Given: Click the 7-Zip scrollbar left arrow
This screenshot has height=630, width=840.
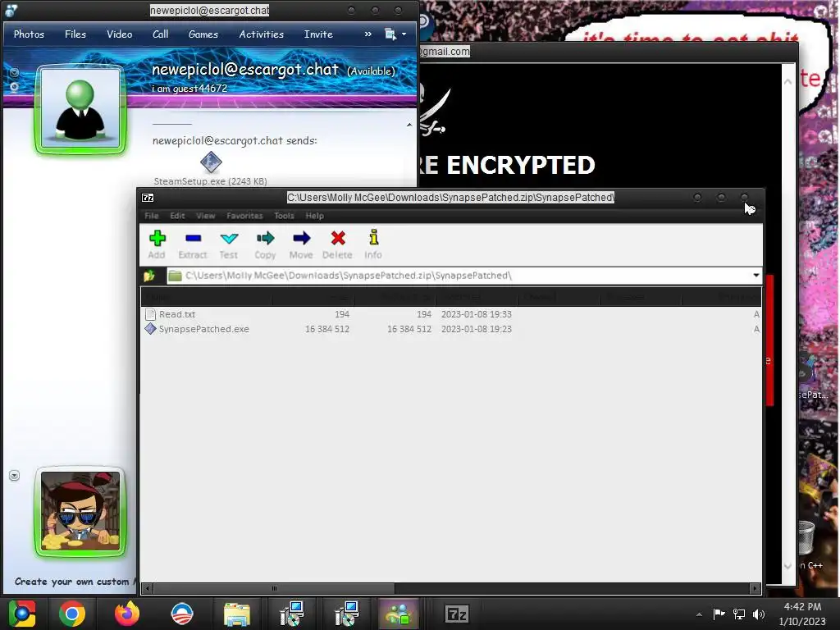Looking at the screenshot, I should click(148, 588).
